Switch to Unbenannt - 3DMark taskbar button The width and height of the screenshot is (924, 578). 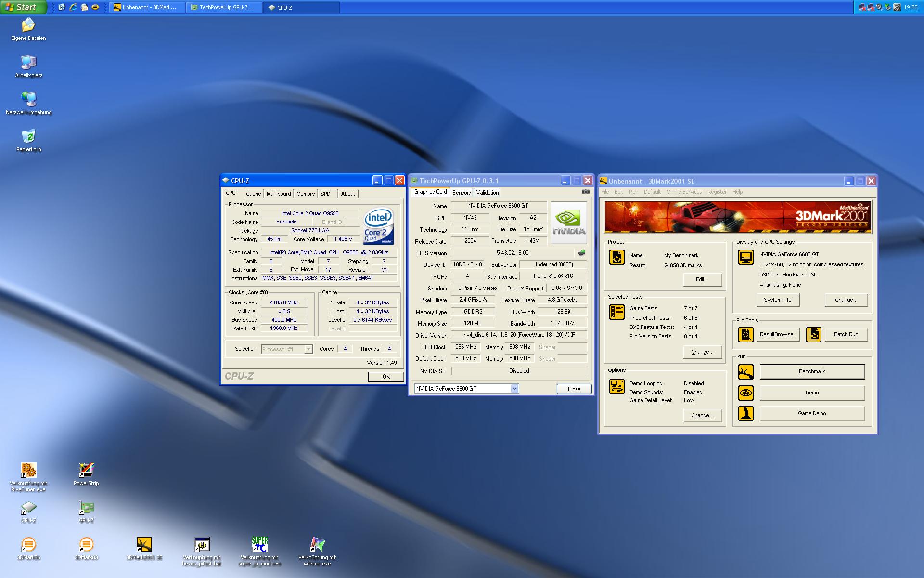tap(147, 7)
